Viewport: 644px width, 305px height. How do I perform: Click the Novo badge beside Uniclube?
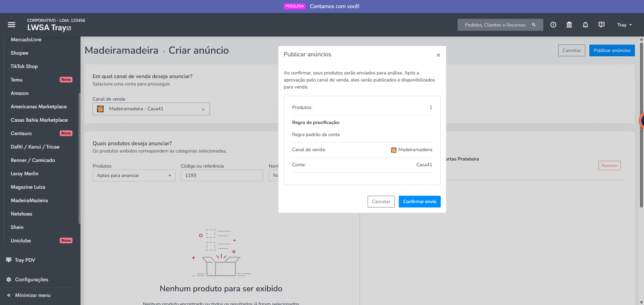point(66,240)
